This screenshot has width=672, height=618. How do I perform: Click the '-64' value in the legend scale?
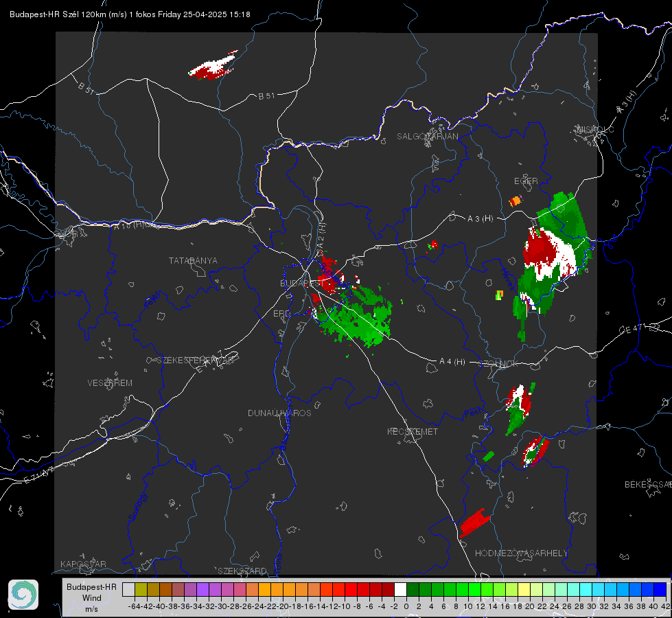click(135, 606)
